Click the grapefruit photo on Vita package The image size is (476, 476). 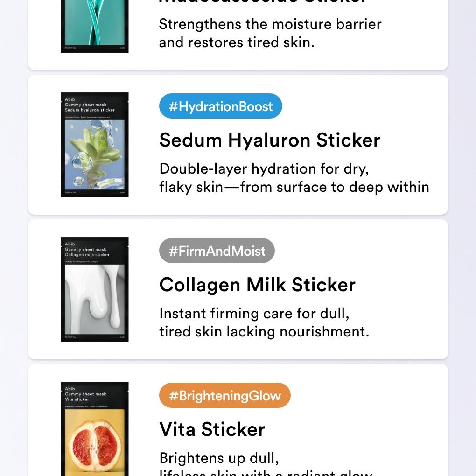[x=95, y=442]
